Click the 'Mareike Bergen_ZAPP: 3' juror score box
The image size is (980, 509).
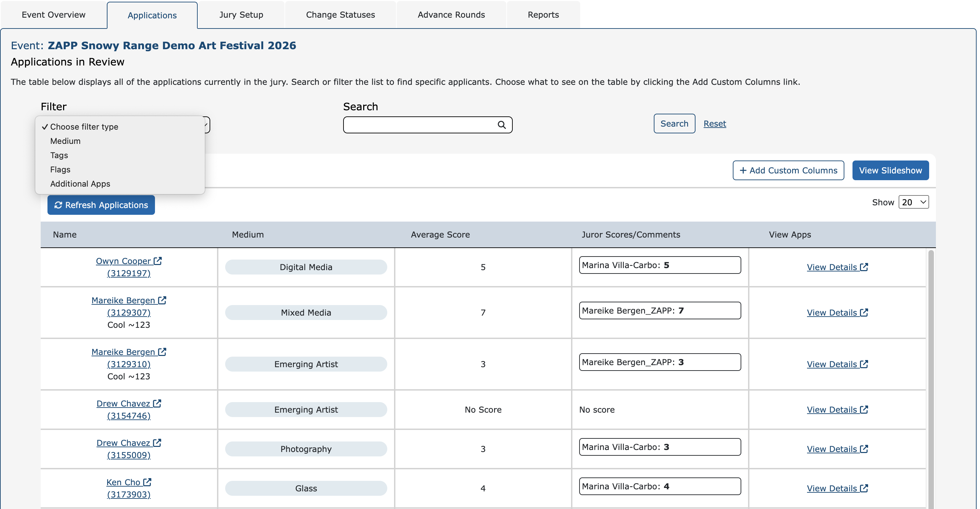660,362
